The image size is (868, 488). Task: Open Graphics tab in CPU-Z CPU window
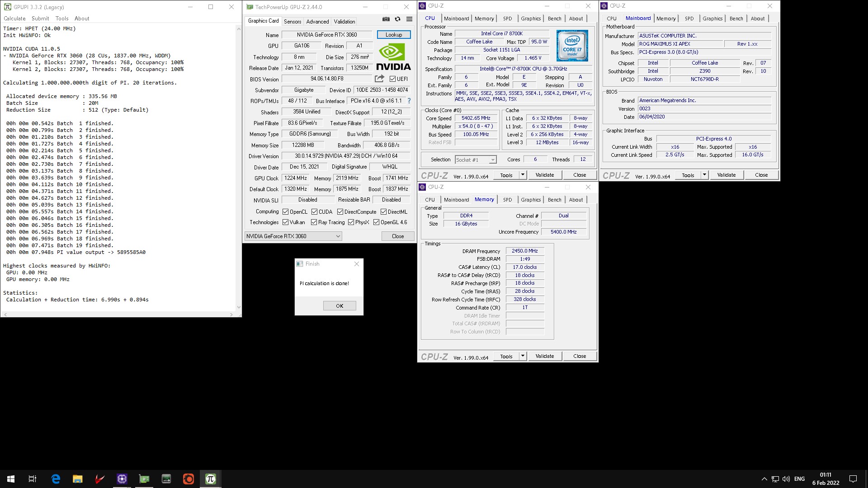[x=531, y=19]
